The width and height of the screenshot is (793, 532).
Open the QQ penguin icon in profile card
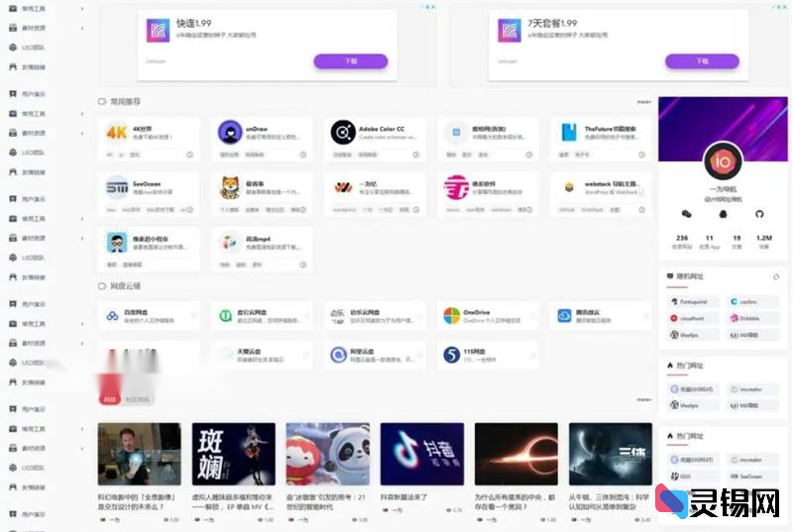coord(724,214)
